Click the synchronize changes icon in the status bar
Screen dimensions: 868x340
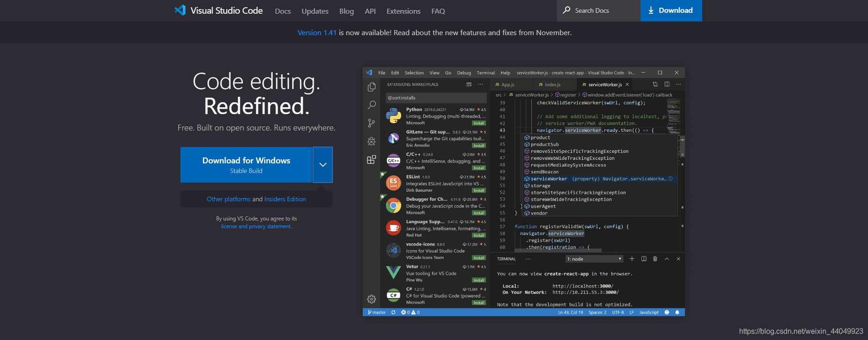coord(393,312)
